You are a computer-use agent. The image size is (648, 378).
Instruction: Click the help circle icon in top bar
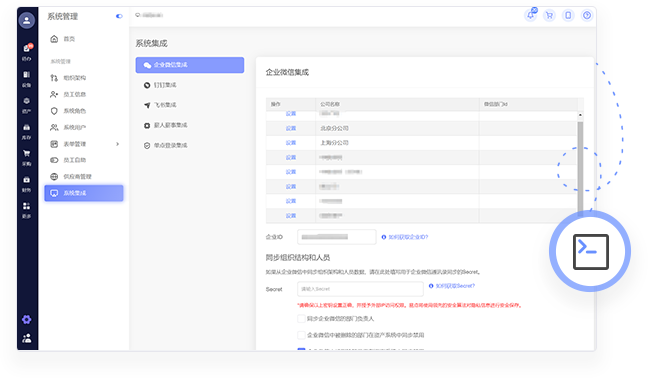[587, 15]
